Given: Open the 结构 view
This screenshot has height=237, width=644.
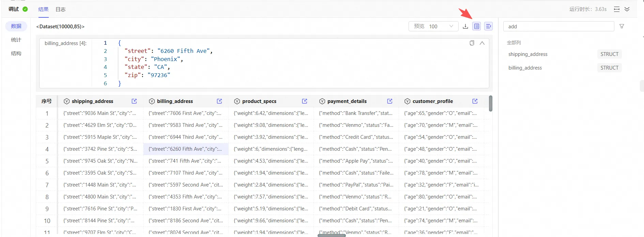Looking at the screenshot, I should pos(16,54).
